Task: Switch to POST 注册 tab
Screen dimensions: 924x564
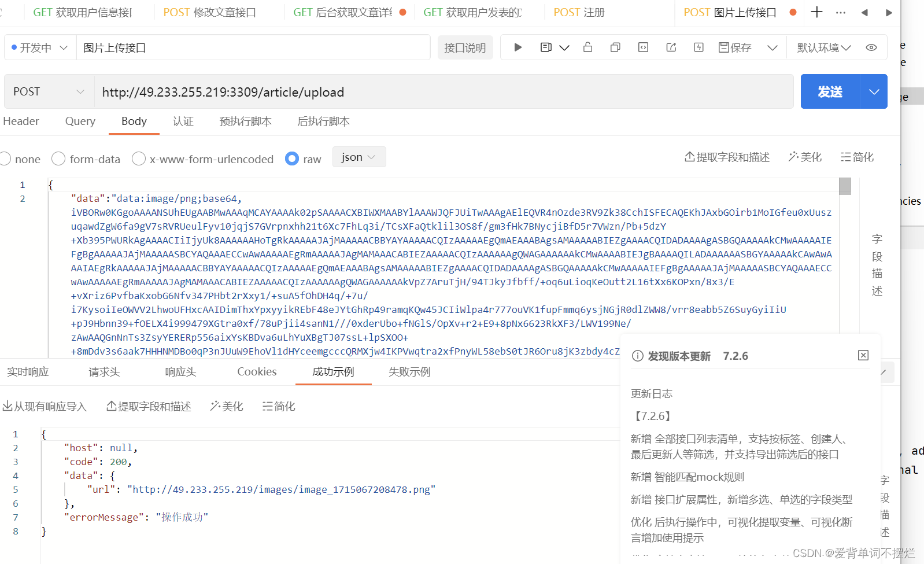Action: click(x=579, y=12)
